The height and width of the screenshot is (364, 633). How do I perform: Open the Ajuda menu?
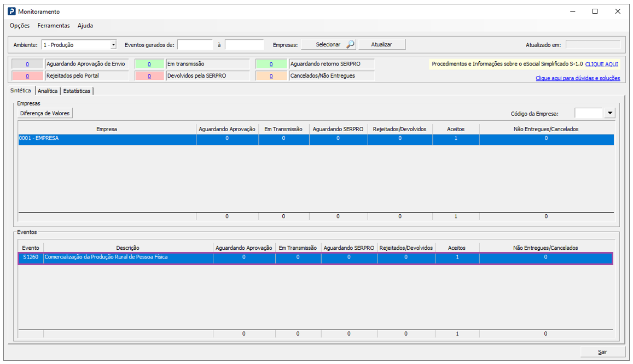tap(85, 25)
